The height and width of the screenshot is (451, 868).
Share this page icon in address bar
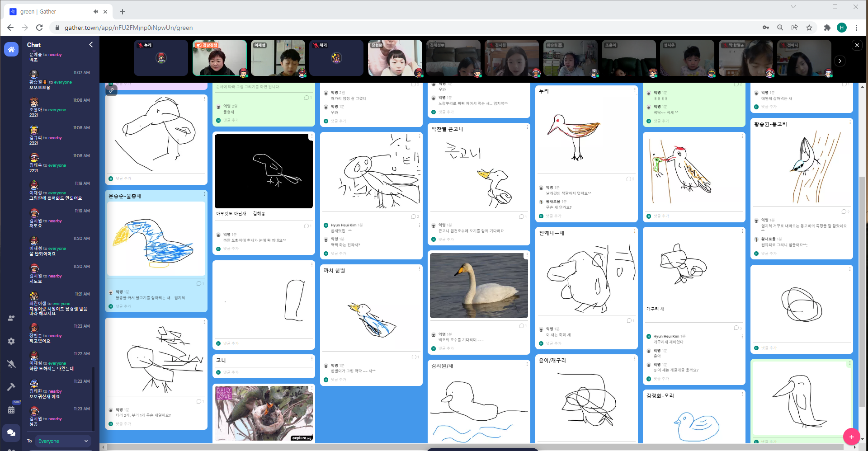pos(795,28)
